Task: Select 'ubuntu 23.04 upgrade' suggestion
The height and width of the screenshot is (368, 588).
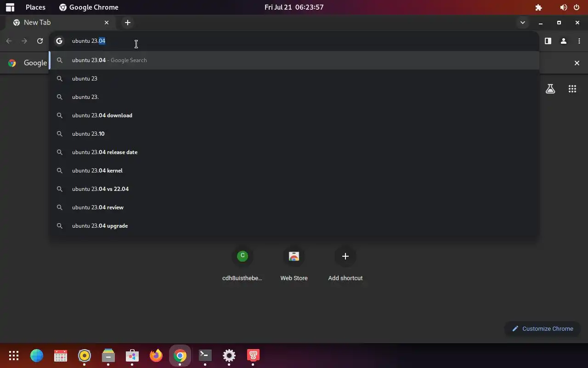Action: point(294,226)
